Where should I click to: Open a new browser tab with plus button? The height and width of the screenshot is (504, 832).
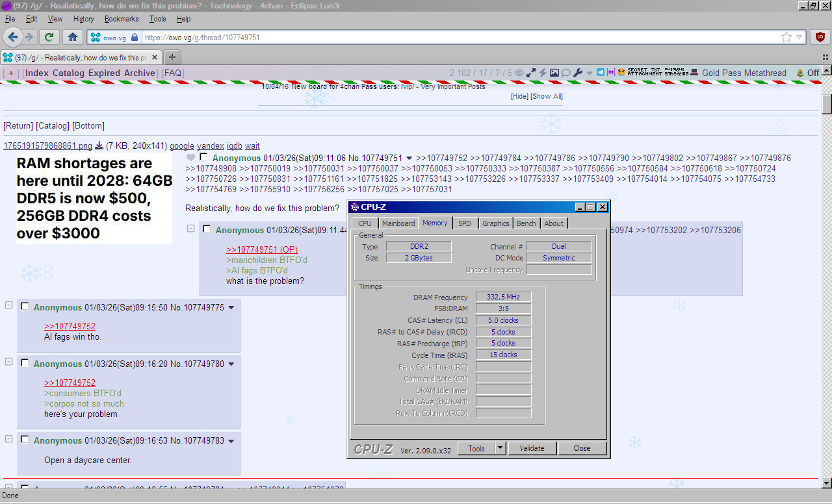click(172, 57)
